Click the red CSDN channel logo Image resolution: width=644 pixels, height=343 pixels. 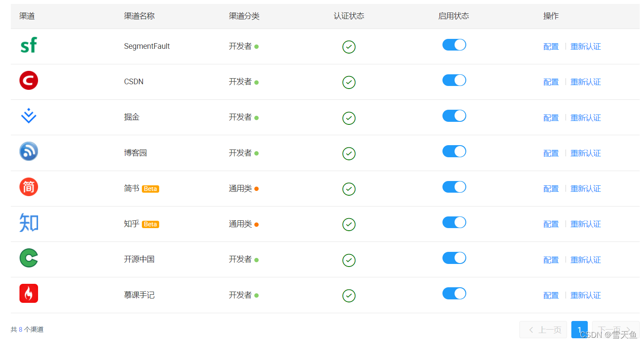29,80
